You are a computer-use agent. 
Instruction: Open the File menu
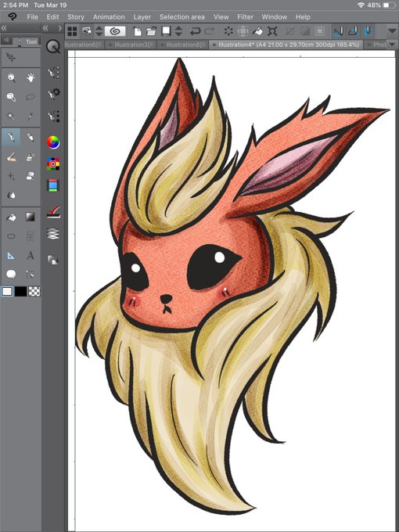[32, 17]
